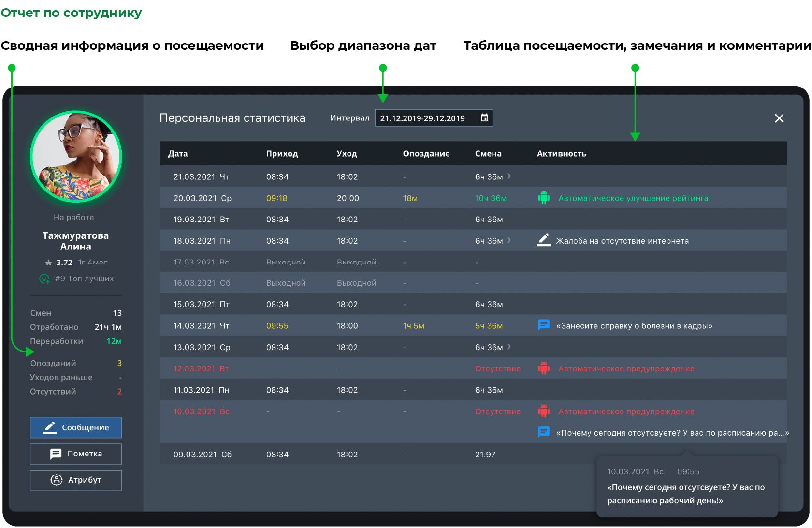
Task: Sort by the Смена column header
Action: [x=488, y=154]
